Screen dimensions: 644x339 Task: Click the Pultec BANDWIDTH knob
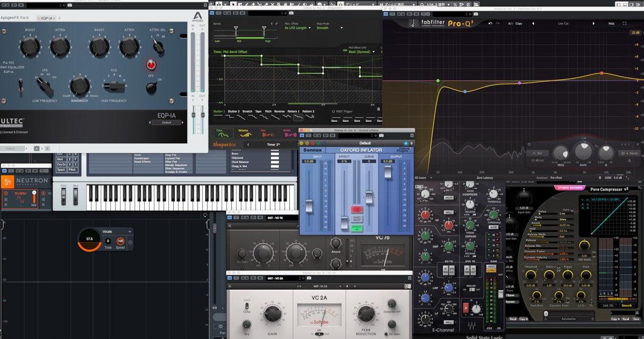[x=79, y=86]
